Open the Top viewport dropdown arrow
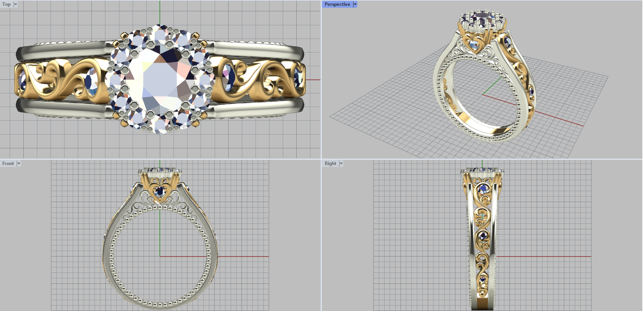Screen dimensions: 644x311 pos(16,4)
